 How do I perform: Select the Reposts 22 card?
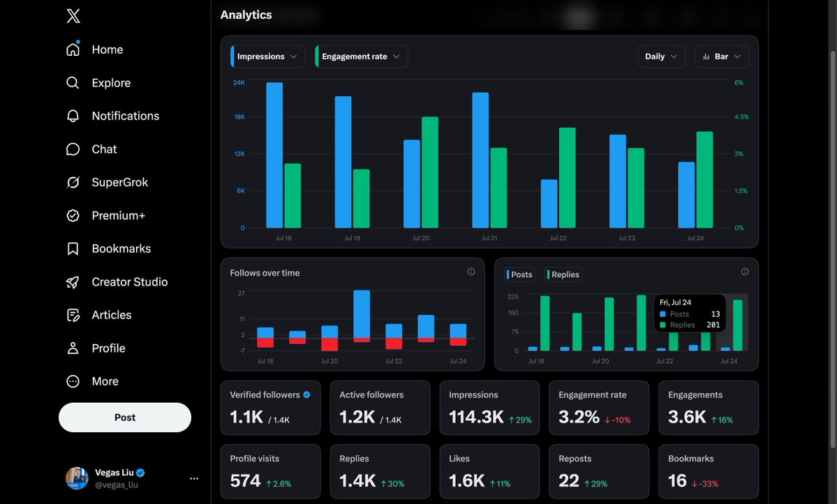(599, 471)
